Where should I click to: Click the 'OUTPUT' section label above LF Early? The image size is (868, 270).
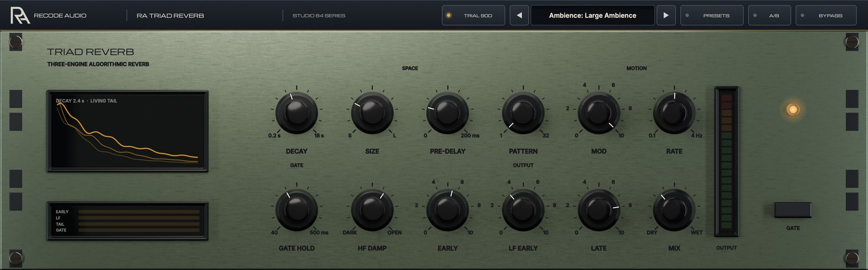(523, 165)
